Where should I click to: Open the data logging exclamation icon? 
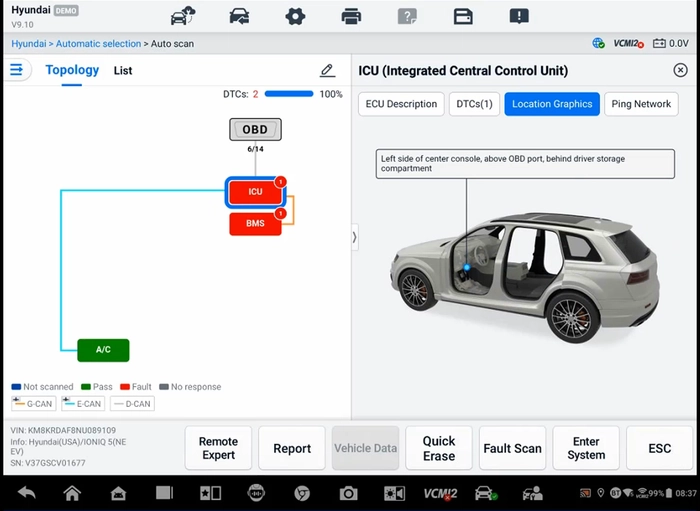[x=519, y=17]
